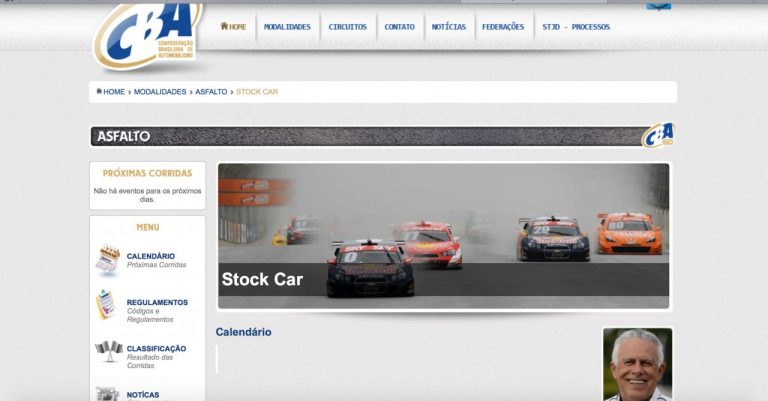Click the Notícias newspaper icon in sidebar
This screenshot has width=768, height=401.
tap(107, 393)
